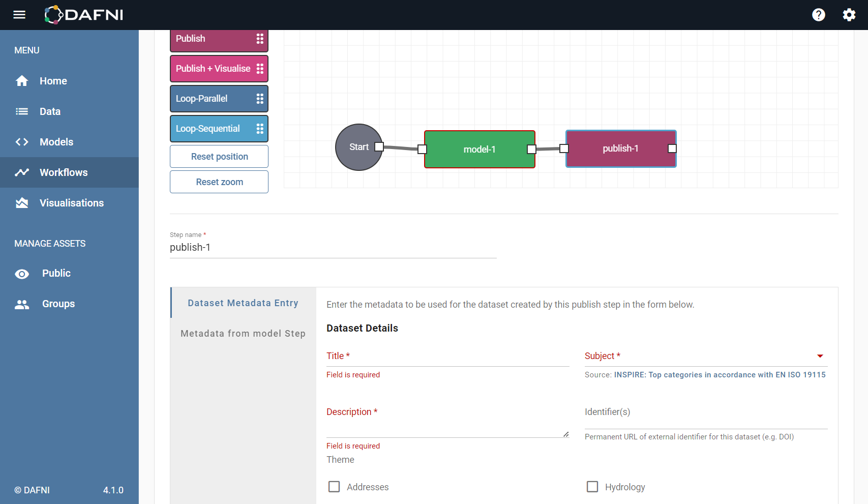868x504 pixels.
Task: Click the Reset zoom button
Action: [219, 182]
